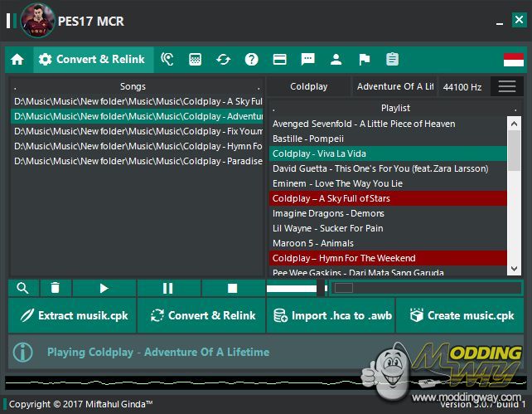Viewport: 532px width, 414px height.
Task: Click the clipboard notes icon
Action: (x=392, y=60)
